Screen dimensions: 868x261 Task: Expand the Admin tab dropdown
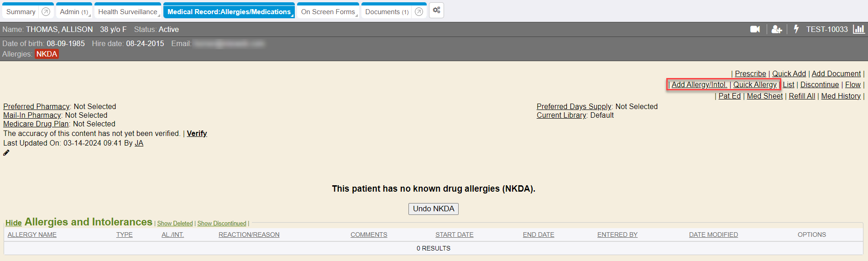click(x=89, y=16)
